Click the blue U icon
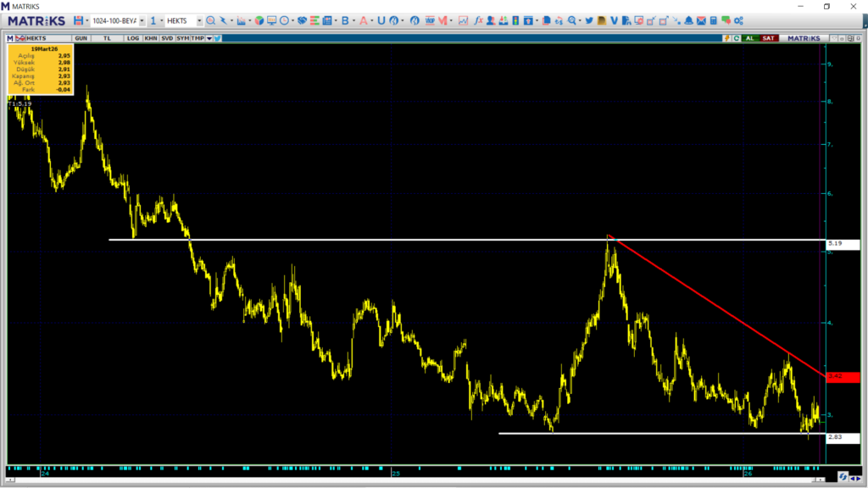Screen dimensions: 868x488 [381, 20]
